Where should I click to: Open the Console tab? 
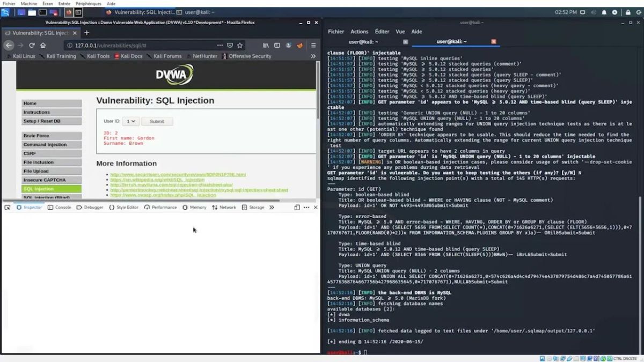tap(60, 207)
